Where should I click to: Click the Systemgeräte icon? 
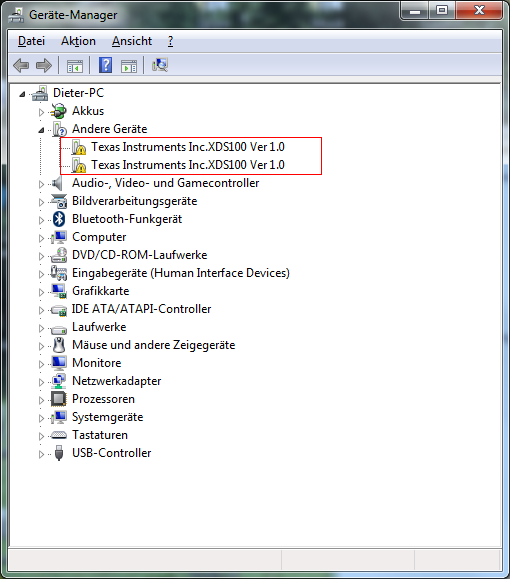(59, 417)
